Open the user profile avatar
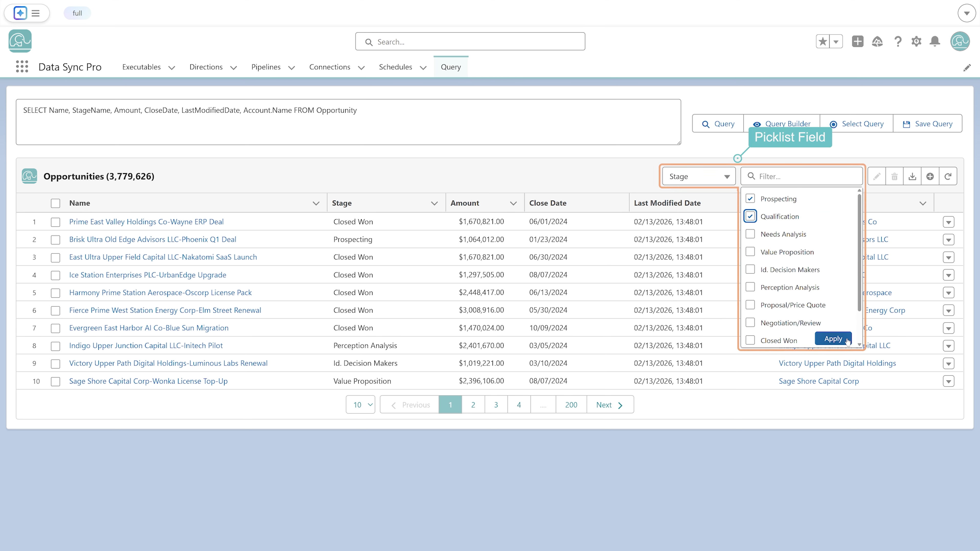Image resolution: width=980 pixels, height=551 pixels. click(960, 41)
